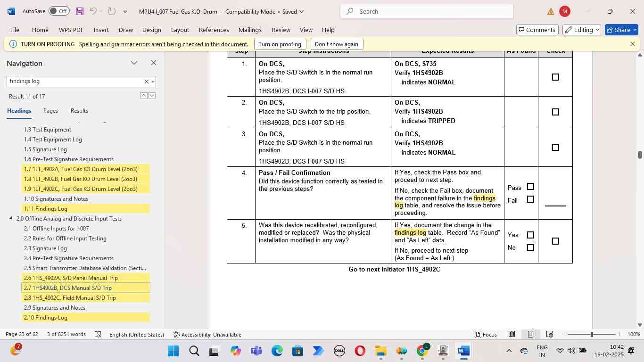Go to previous search result arrow
Screen dimensions: 644x362
[x=144, y=96]
